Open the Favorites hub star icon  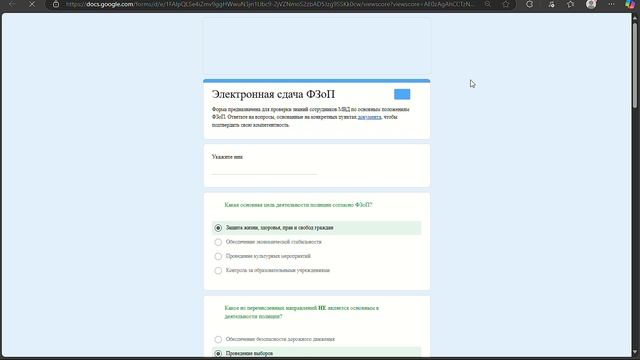point(571,4)
